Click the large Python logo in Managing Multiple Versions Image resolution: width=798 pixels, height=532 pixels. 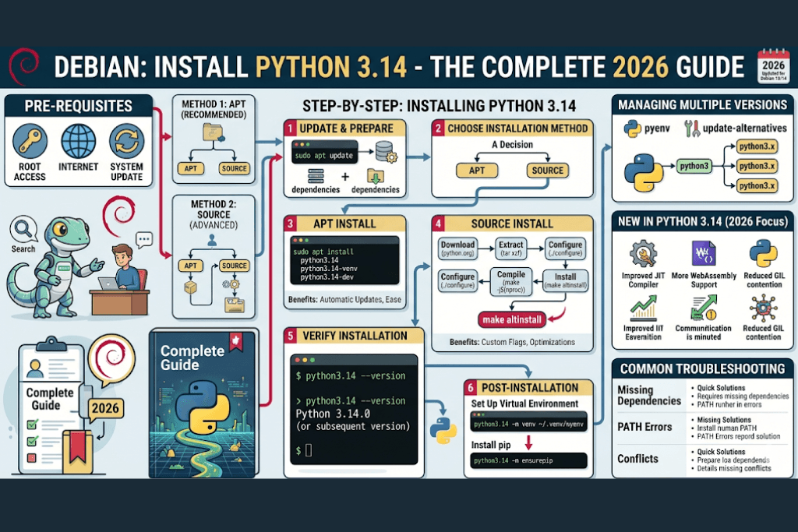[644, 173]
